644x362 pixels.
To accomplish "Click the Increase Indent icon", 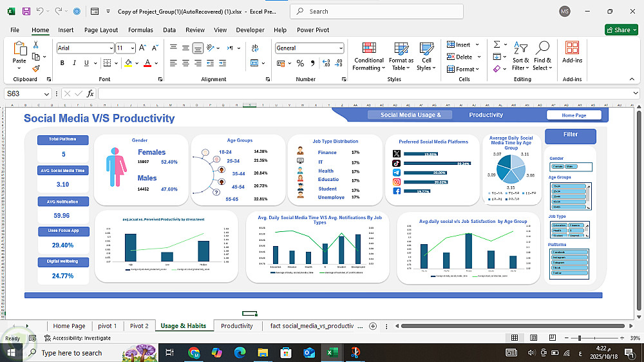I will 223,63.
